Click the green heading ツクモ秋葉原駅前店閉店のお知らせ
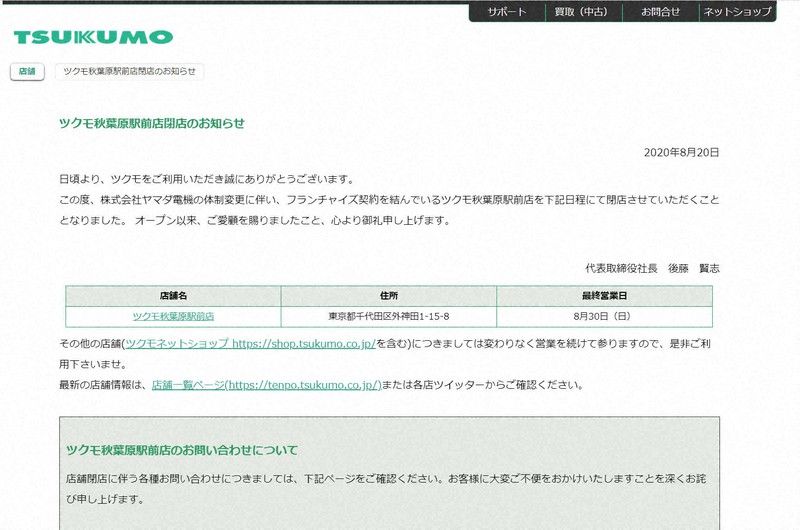Screen dimensions: 800x530 [152, 123]
